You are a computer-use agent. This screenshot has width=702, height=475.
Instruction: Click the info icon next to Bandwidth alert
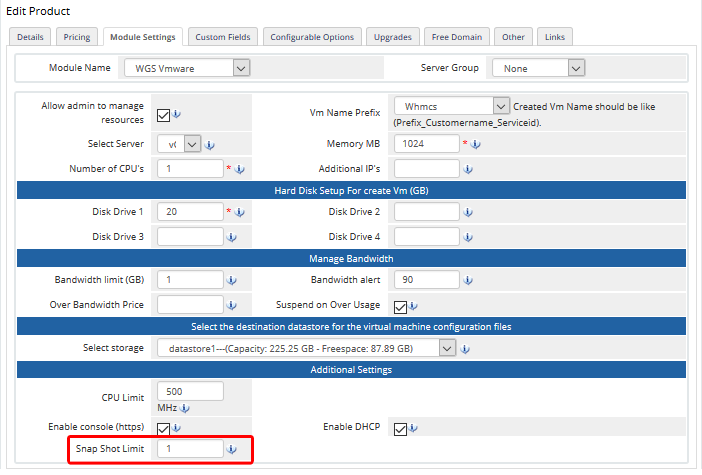[x=468, y=280]
